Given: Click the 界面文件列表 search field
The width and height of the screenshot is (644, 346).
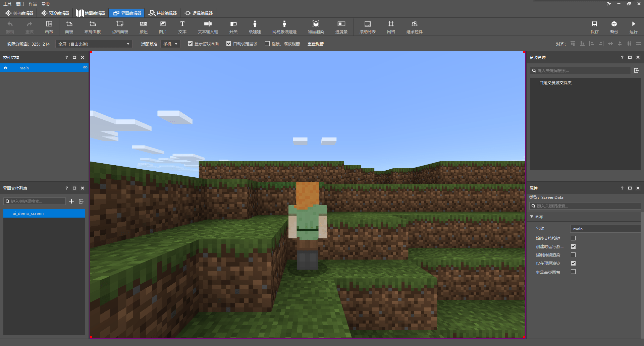Looking at the screenshot, I should click(35, 201).
